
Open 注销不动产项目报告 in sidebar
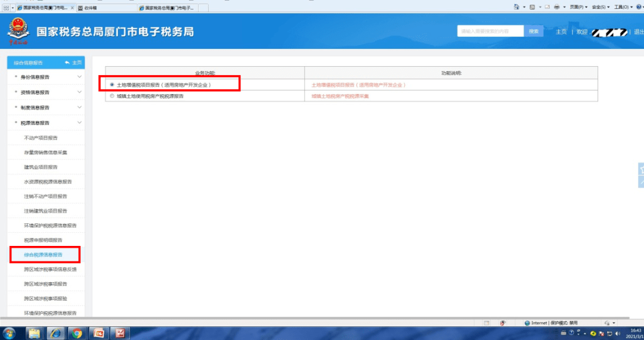[x=45, y=196]
